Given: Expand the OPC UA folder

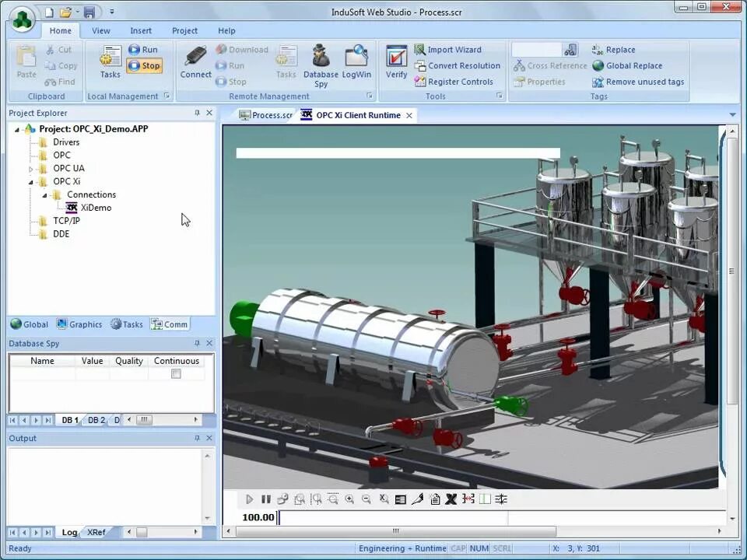Looking at the screenshot, I should click(30, 169).
